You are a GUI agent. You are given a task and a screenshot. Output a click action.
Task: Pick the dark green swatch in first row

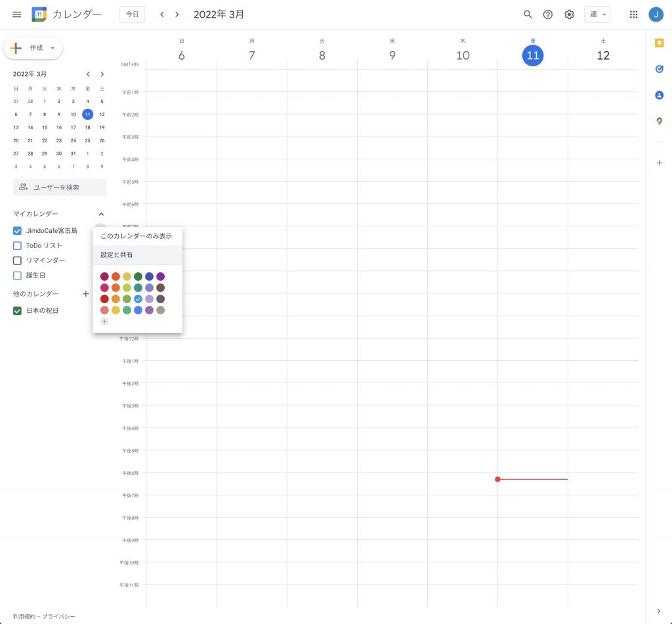click(138, 276)
